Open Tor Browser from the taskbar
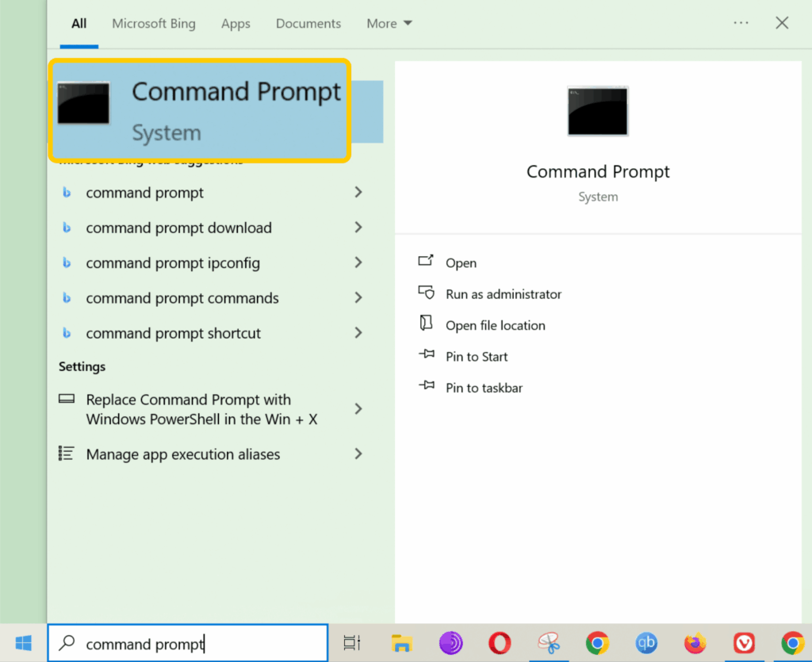Screen dimensions: 812x662 pyautogui.click(x=451, y=643)
